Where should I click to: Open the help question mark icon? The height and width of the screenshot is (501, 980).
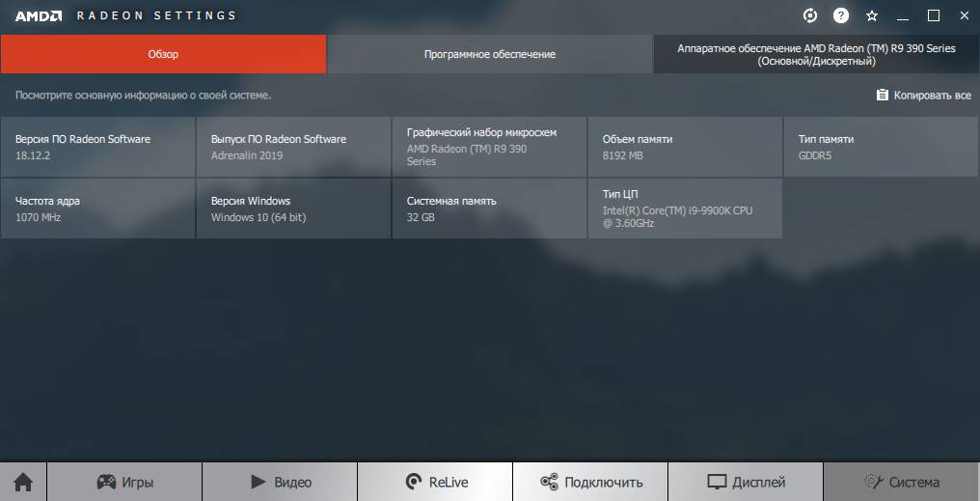(x=841, y=16)
